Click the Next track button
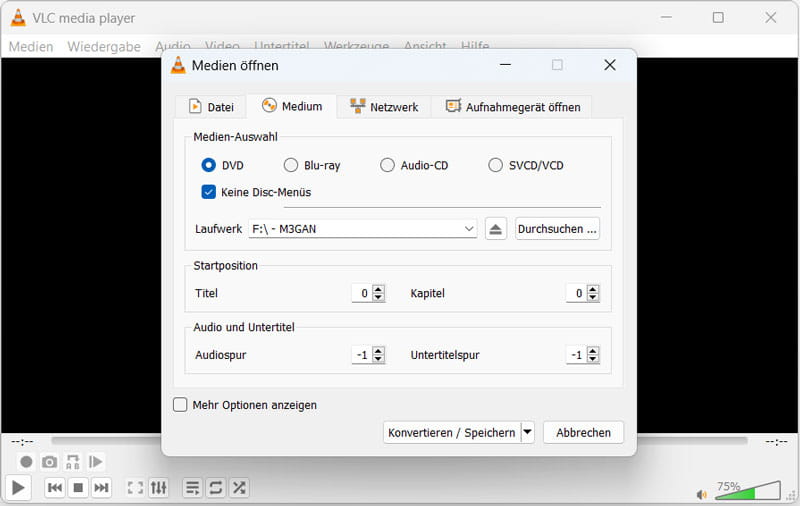The image size is (800, 506). pos(101,488)
